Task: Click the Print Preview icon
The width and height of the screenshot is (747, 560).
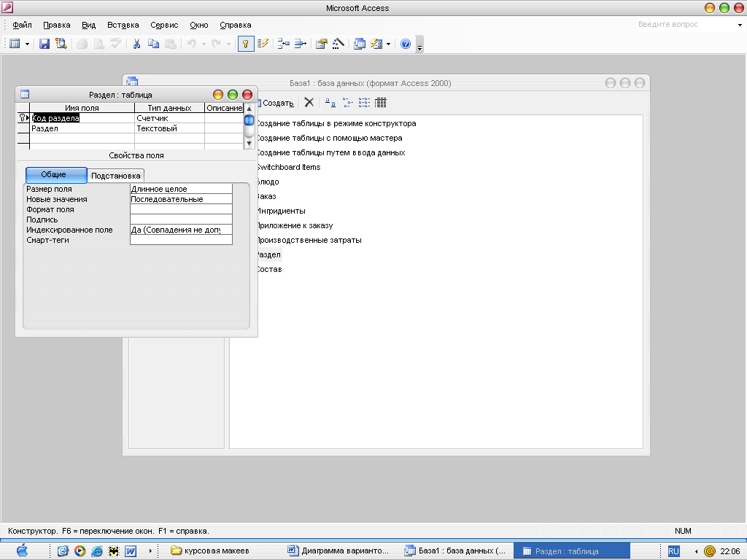Action: (x=98, y=44)
